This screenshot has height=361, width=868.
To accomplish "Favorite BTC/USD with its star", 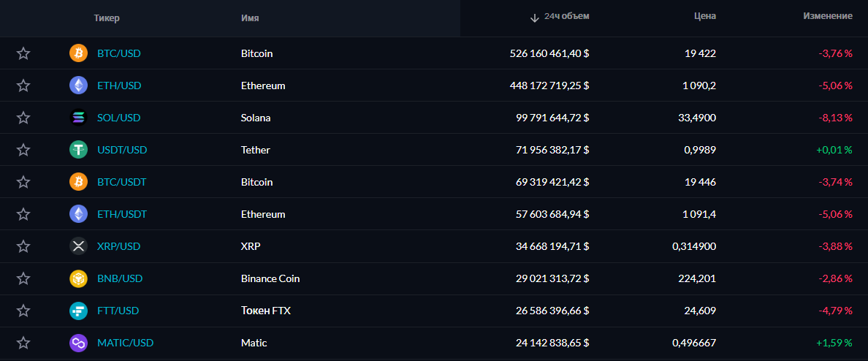I will coord(23,53).
